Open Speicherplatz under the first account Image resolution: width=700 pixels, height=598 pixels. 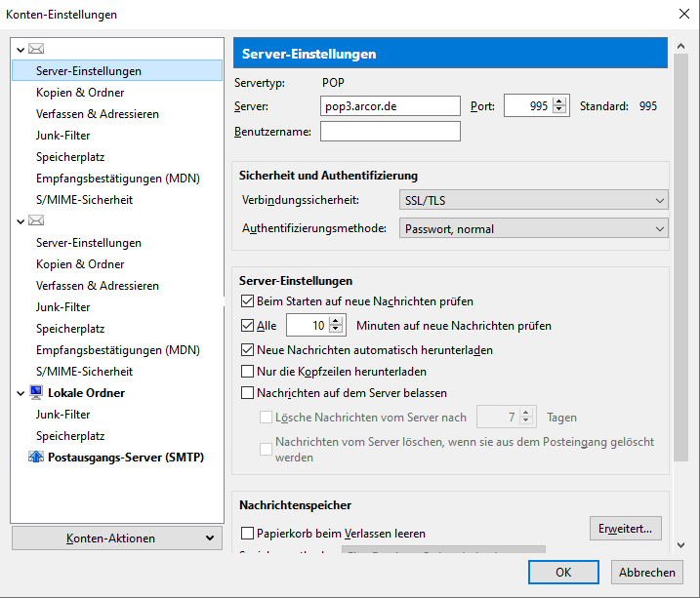(x=70, y=156)
